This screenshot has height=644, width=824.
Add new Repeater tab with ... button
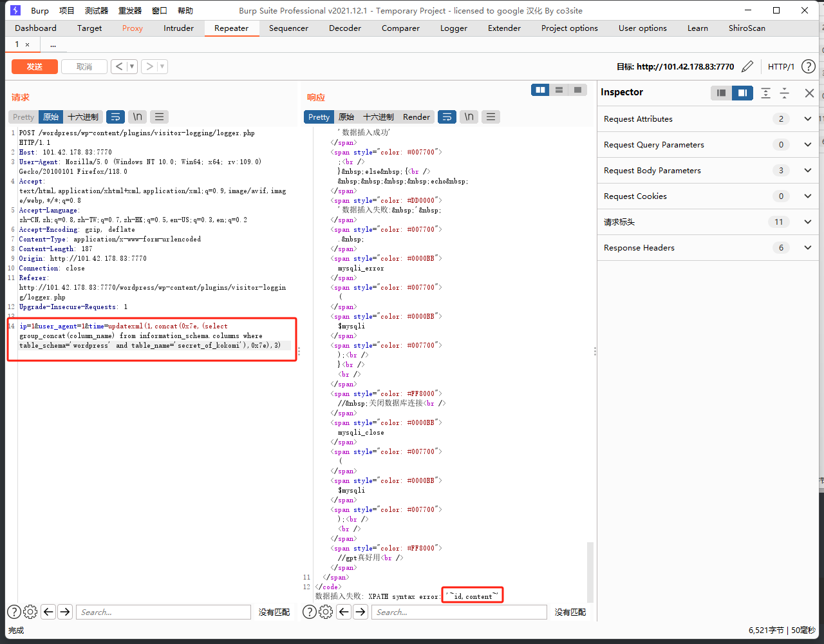tap(53, 44)
